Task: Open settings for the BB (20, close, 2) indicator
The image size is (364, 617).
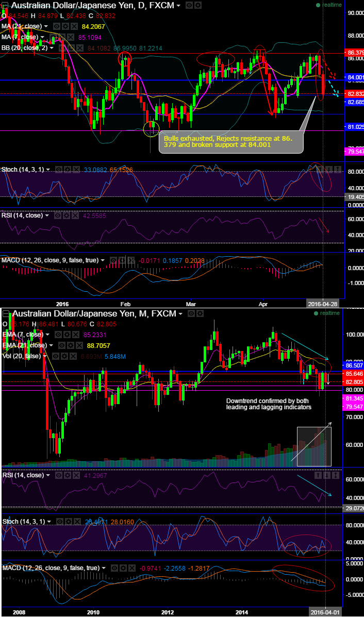Action: point(72,48)
